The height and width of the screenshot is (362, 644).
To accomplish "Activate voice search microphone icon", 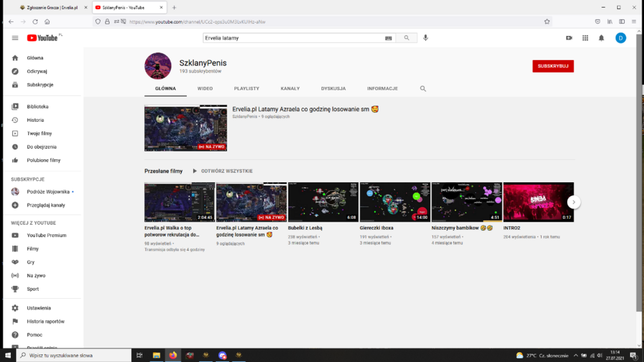I will [x=426, y=38].
